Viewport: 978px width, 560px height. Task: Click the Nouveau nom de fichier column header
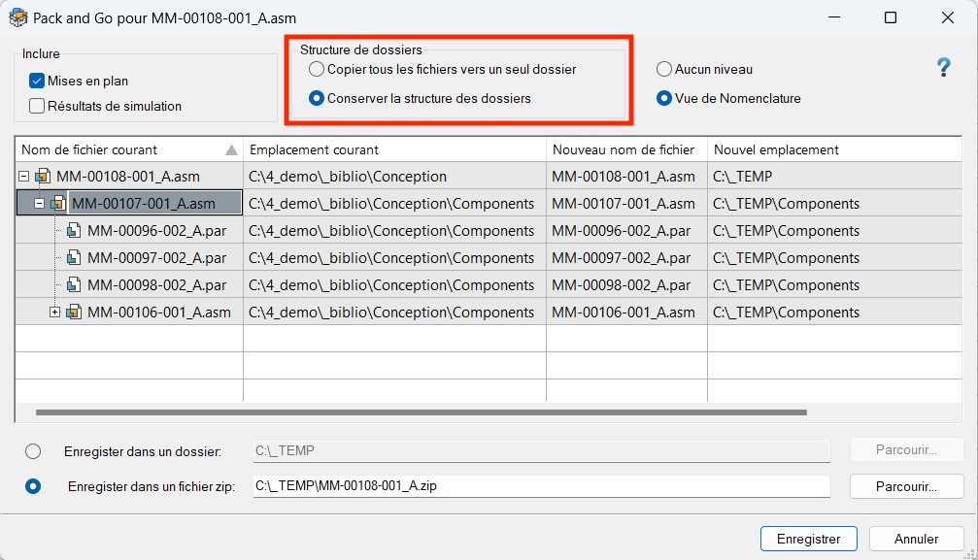click(626, 149)
